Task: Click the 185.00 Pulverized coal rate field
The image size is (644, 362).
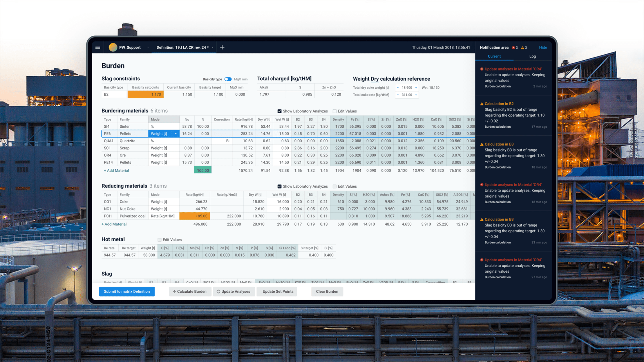Action: coord(195,216)
